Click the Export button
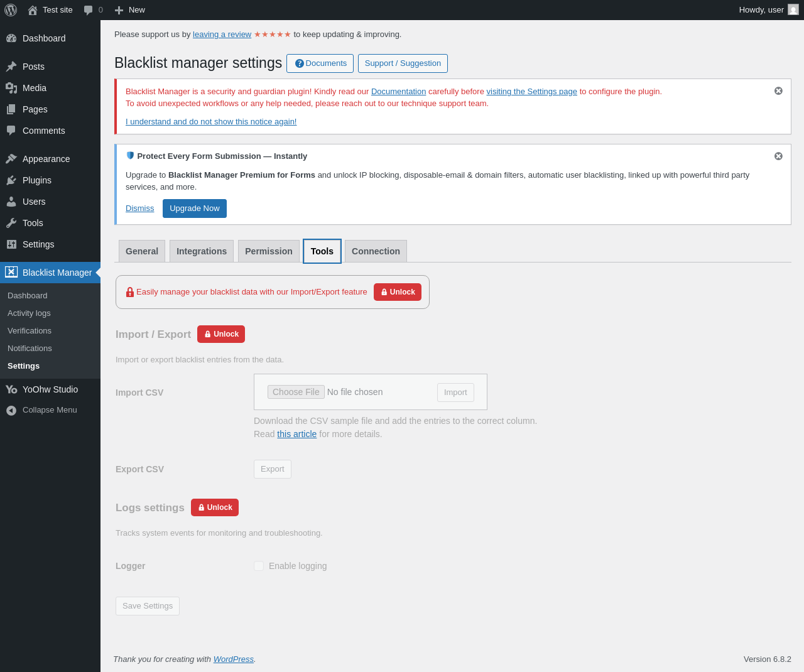Screen dimensions: 804x672 [x=273, y=469]
